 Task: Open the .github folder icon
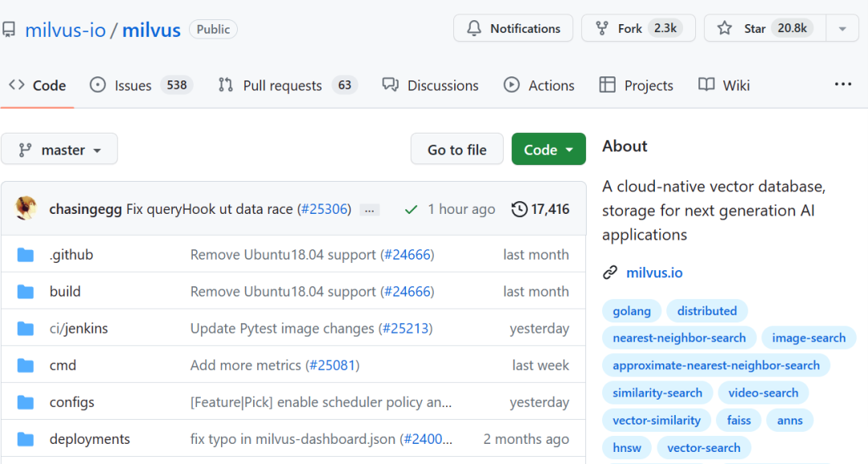click(26, 255)
